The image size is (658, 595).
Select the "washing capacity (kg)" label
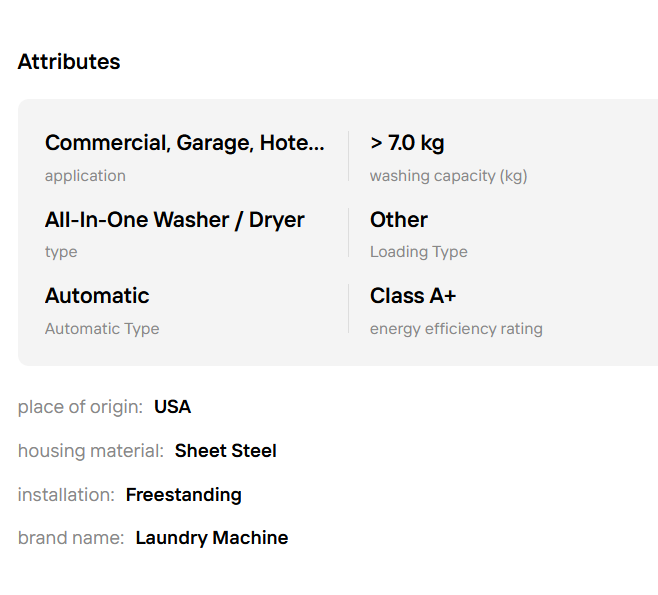[448, 176]
